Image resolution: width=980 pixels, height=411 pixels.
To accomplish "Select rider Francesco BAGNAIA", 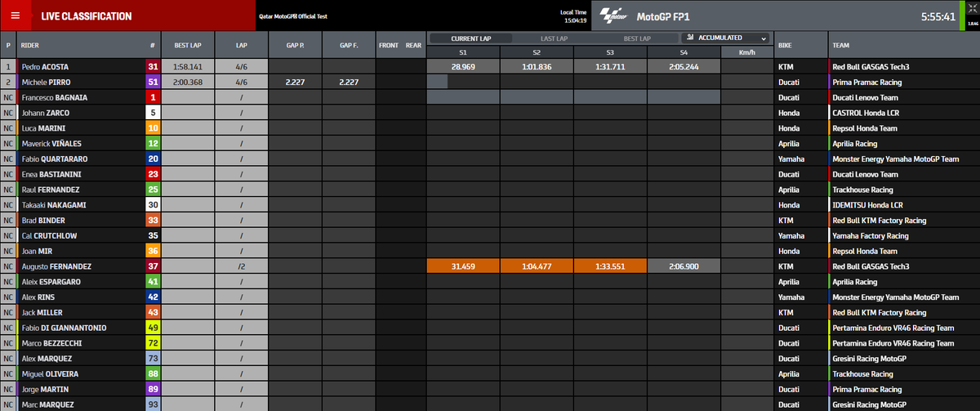I will (x=55, y=97).
